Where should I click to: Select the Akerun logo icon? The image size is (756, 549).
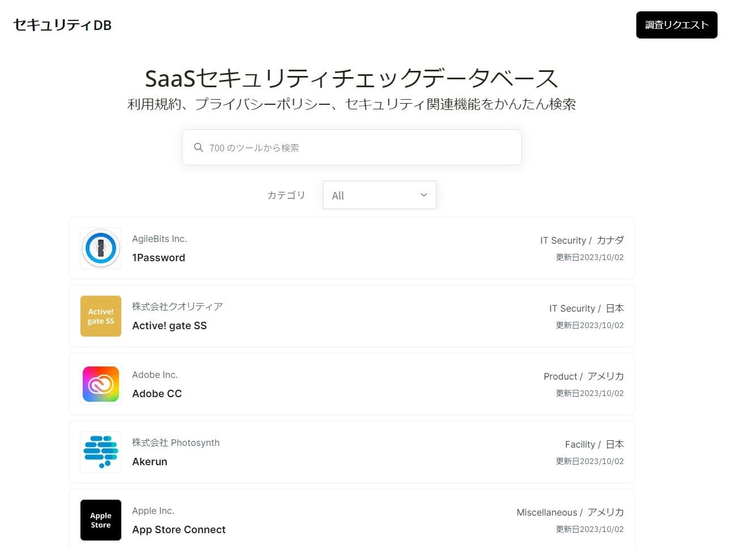[101, 452]
